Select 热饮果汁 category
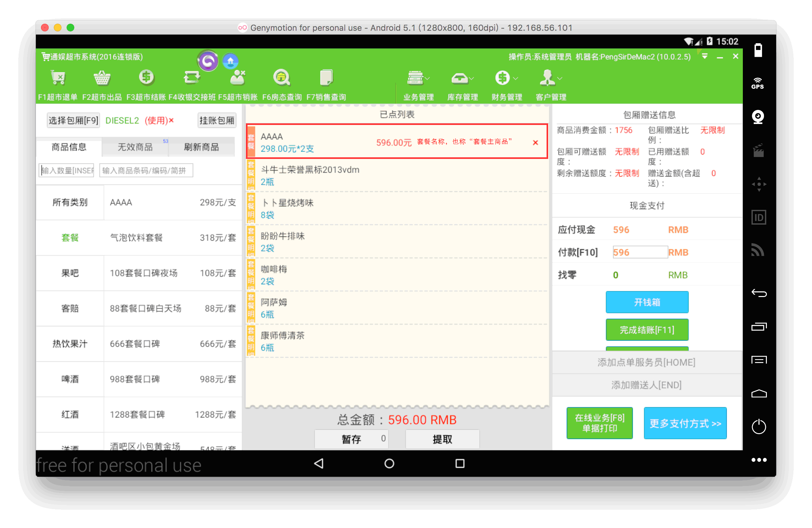Image resolution: width=812 pixels, height=528 pixels. click(x=69, y=344)
